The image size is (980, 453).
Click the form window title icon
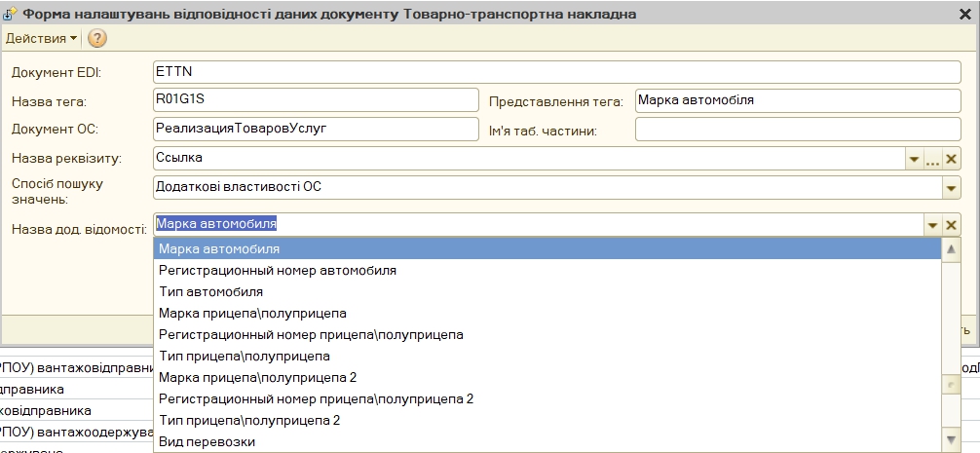[10, 14]
